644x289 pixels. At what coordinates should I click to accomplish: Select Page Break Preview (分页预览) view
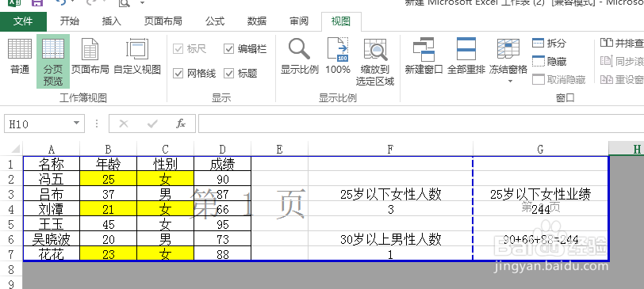pos(53,62)
